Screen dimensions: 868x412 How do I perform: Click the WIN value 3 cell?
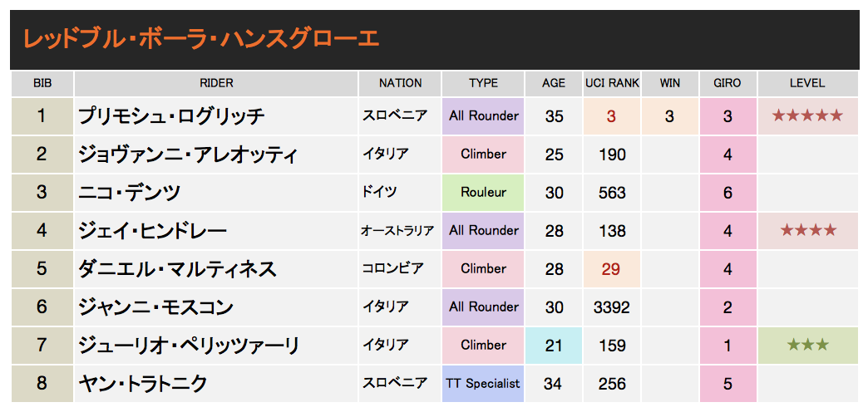[670, 116]
